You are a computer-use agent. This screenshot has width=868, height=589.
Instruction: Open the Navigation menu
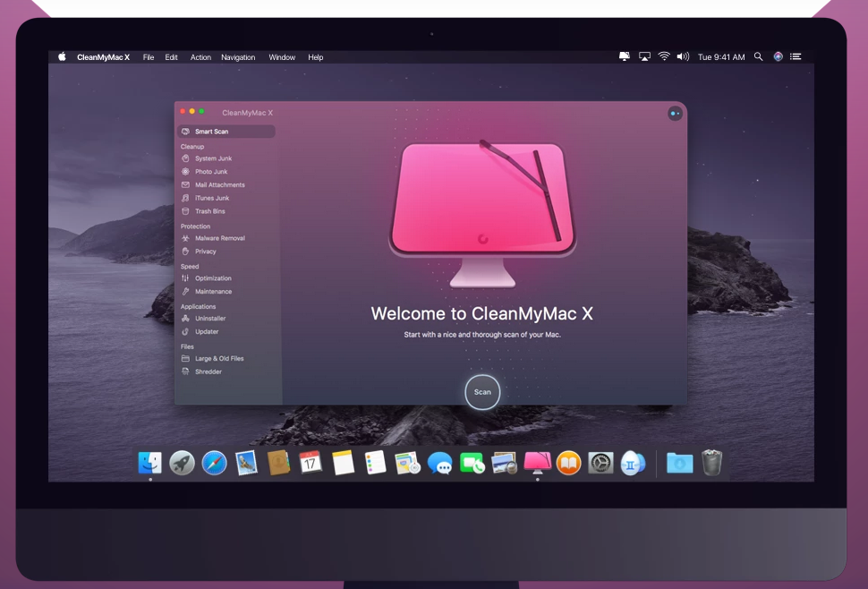[238, 57]
